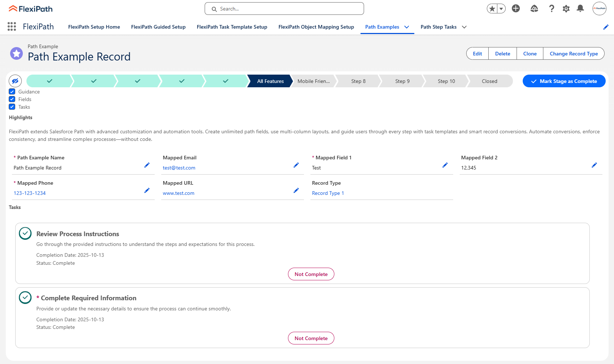Open the Favorites list dropdown arrow

[501, 9]
